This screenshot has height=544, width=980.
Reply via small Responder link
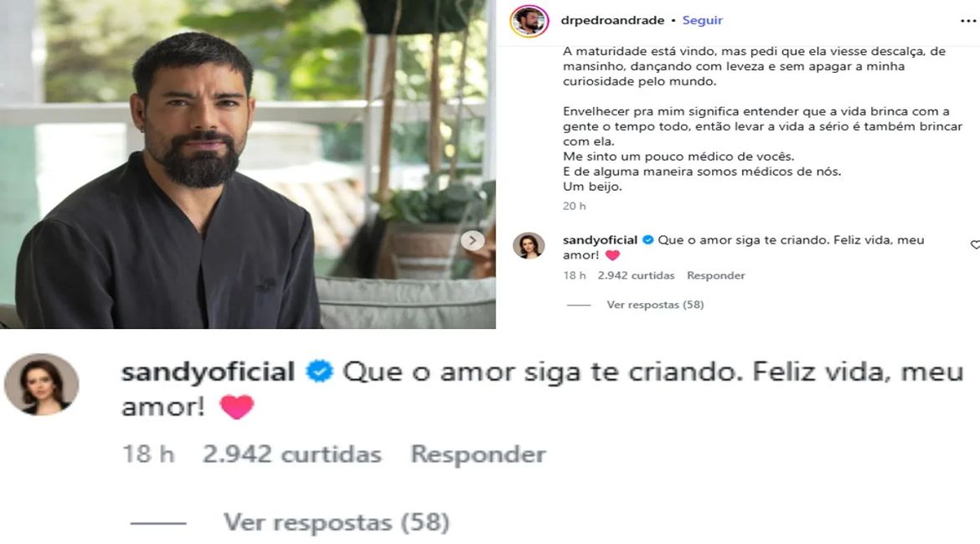pyautogui.click(x=715, y=275)
